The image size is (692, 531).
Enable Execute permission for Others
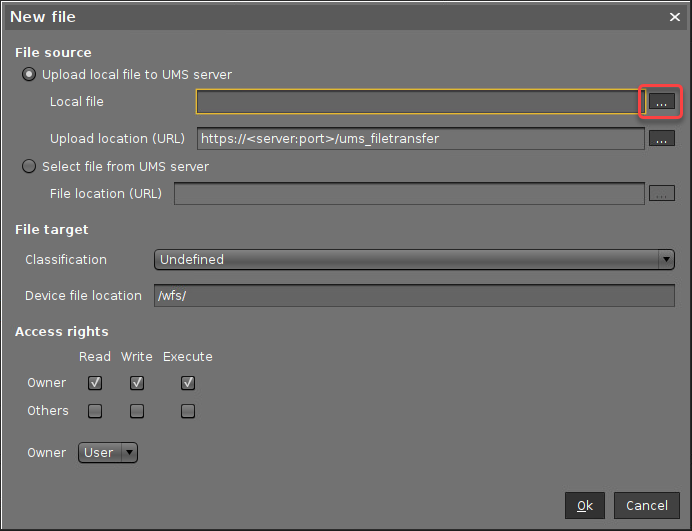(188, 411)
